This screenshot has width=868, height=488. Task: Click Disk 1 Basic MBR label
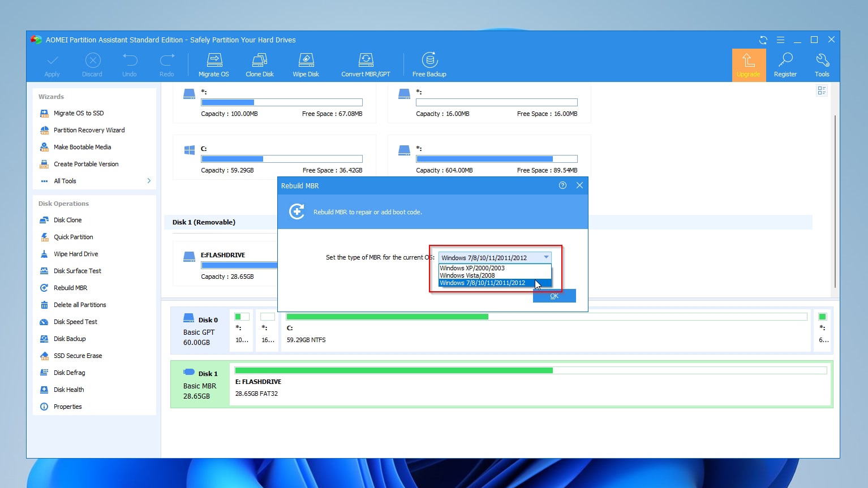(x=200, y=385)
